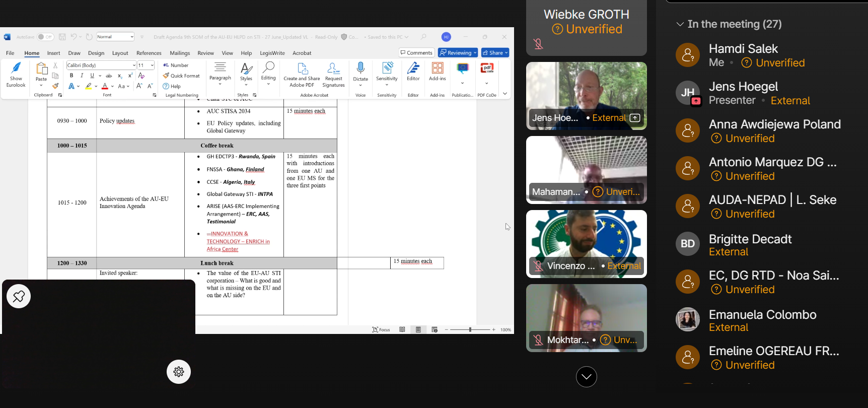The height and width of the screenshot is (408, 868).
Task: Click the Format Painter brush icon
Action: pos(55,86)
